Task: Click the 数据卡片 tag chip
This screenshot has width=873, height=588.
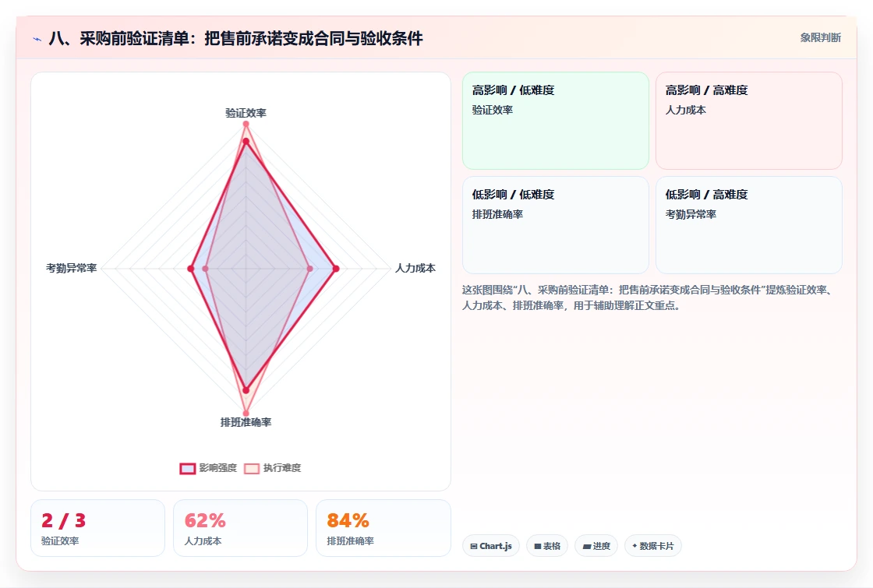Action: (x=653, y=546)
